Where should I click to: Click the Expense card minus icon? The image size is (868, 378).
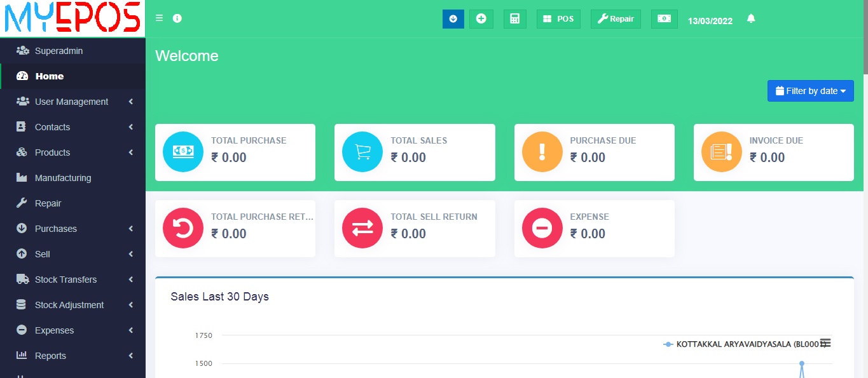pos(542,227)
